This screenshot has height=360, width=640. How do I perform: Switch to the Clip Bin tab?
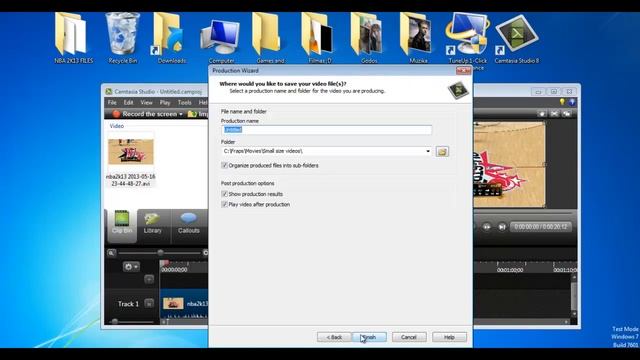pos(122,226)
